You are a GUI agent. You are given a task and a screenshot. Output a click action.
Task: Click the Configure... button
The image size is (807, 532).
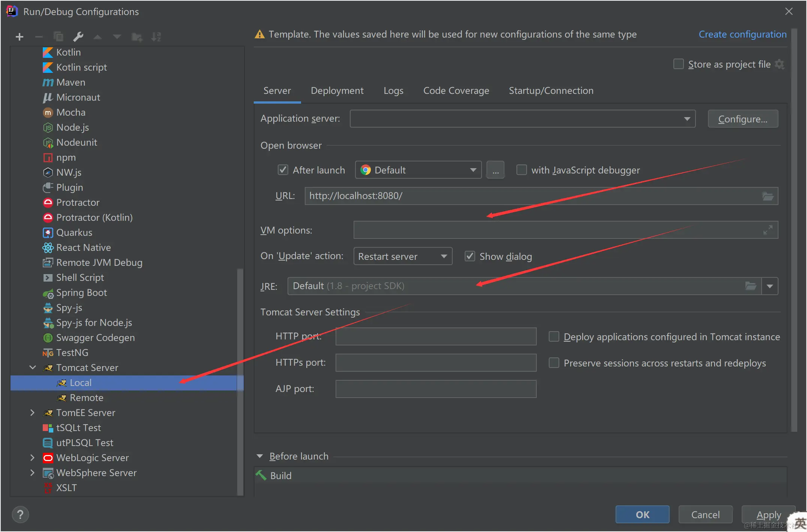click(742, 119)
